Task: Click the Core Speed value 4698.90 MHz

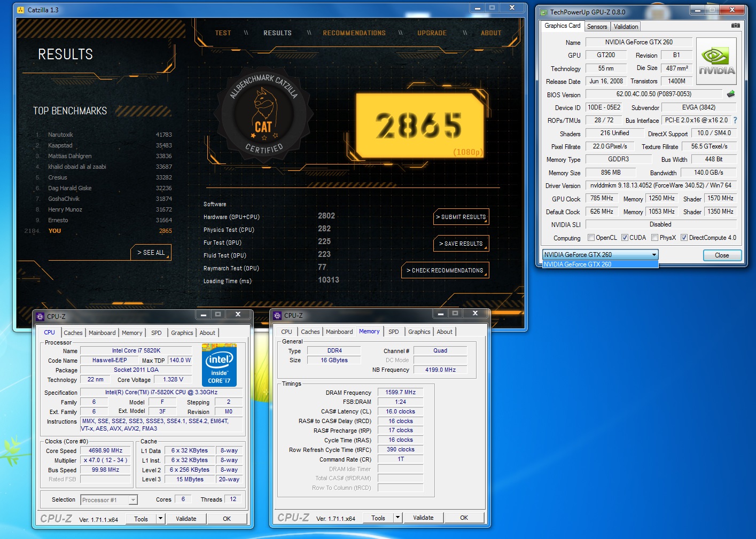Action: [x=105, y=450]
